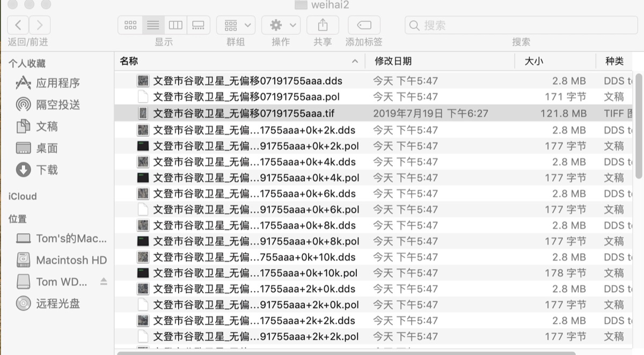This screenshot has height=355, width=644.
Task: Open 应用程序 (Applications) in sidebar
Action: pos(57,83)
